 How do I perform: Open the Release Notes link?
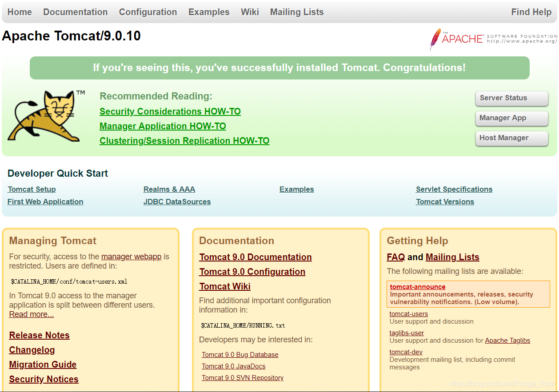point(39,335)
